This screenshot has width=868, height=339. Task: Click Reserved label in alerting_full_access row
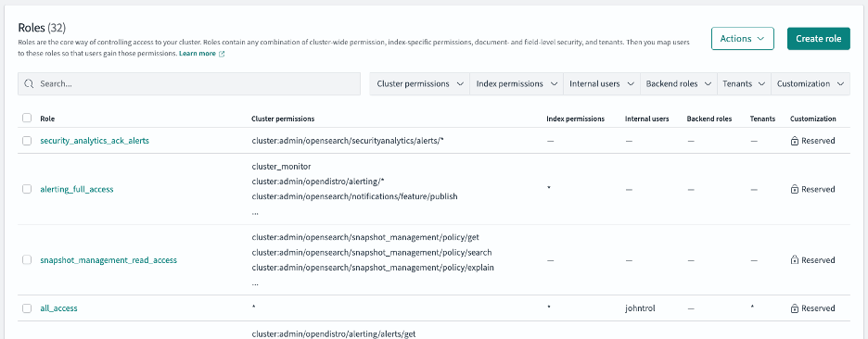818,189
